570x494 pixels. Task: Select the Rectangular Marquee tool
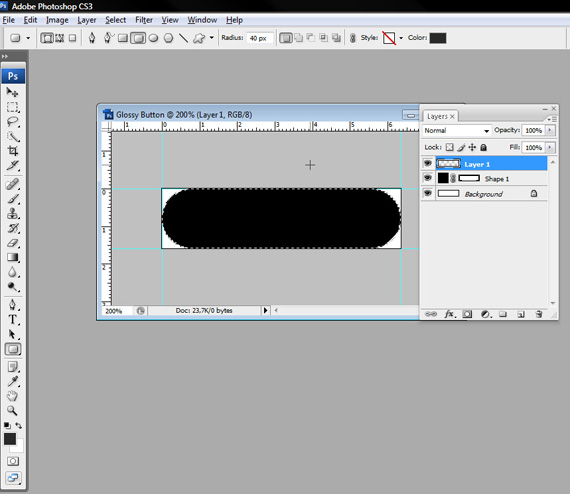[12, 107]
